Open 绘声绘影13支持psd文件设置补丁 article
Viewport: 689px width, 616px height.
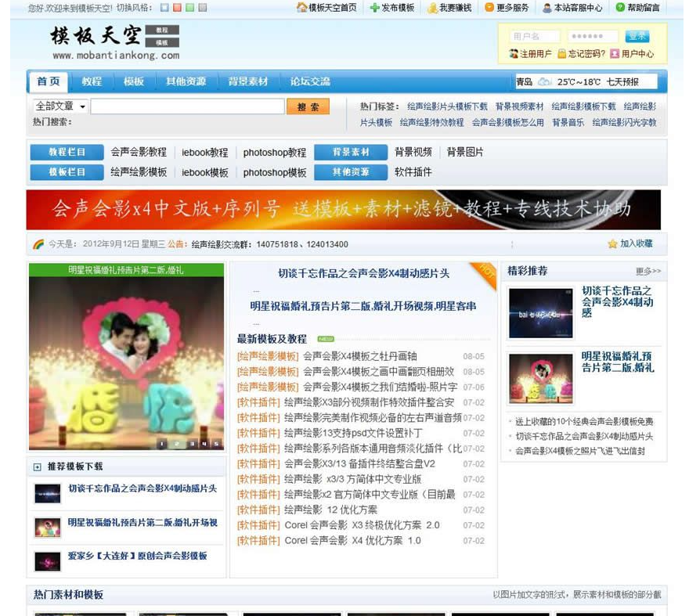[353, 433]
